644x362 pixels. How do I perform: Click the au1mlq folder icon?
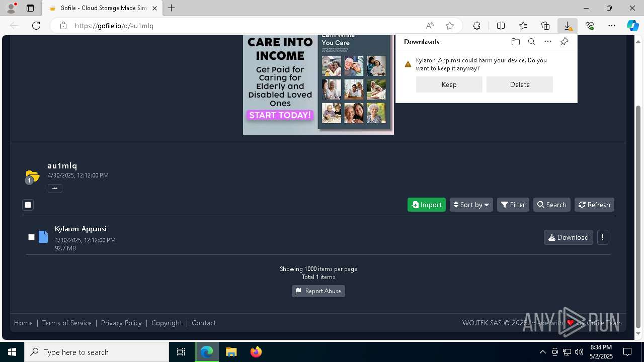click(32, 176)
